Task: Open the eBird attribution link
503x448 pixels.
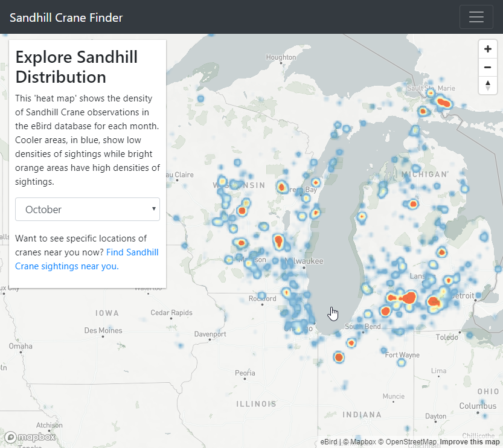Action: click(x=328, y=442)
